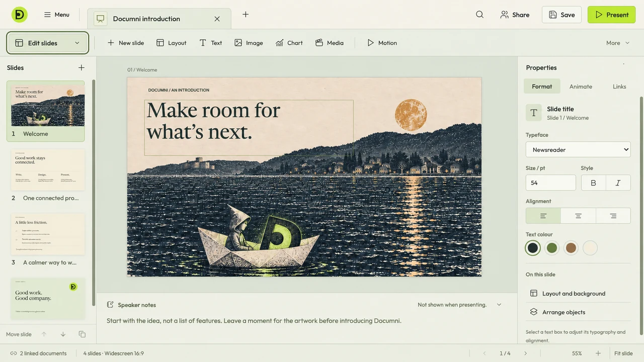This screenshot has height=362, width=644.
Task: Go to the next slide
Action: pos(526,353)
